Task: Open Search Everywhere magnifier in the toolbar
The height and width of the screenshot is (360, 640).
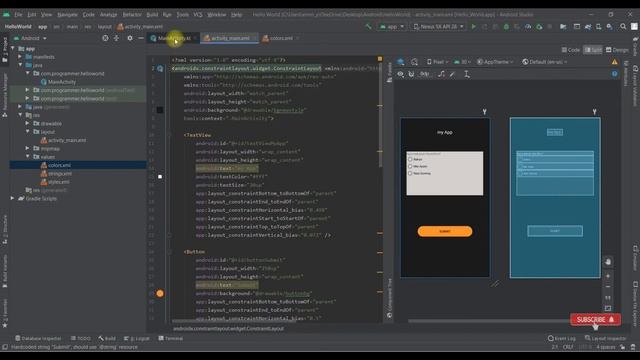Action: [x=623, y=27]
